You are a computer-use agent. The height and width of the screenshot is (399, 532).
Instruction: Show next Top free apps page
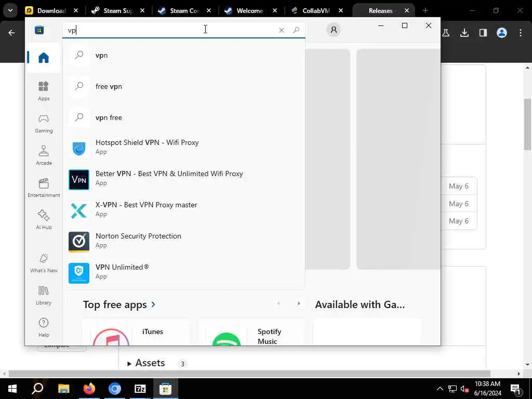(299, 303)
